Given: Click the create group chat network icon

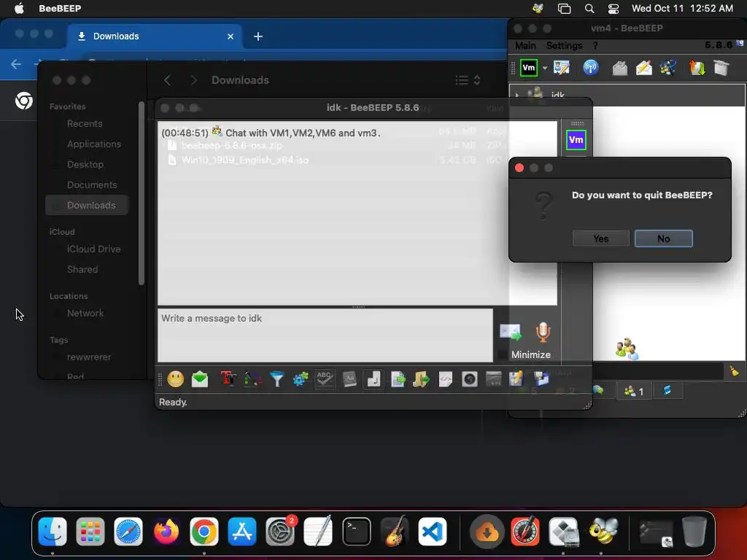Looking at the screenshot, I should [668, 68].
